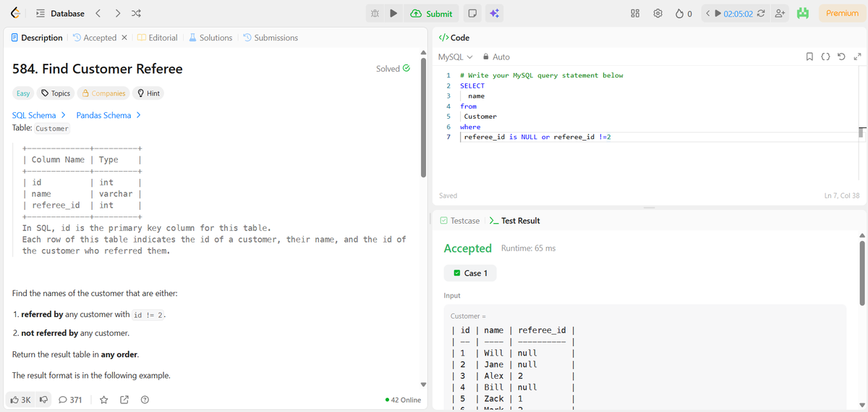Click the AI sparkle assistant icon
The width and height of the screenshot is (868, 412).
click(495, 13)
